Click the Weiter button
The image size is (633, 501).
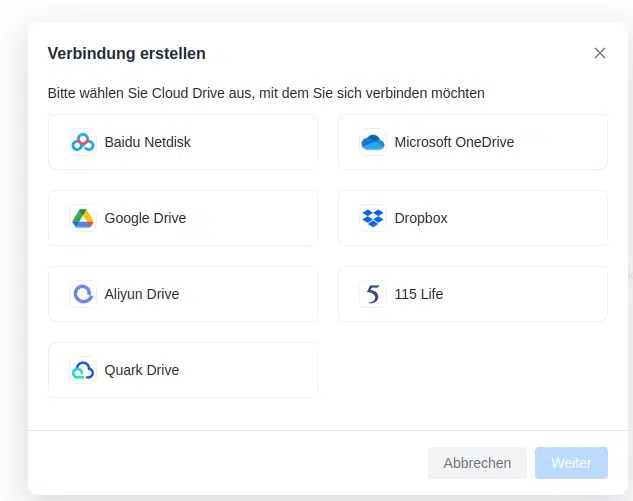[x=571, y=463]
